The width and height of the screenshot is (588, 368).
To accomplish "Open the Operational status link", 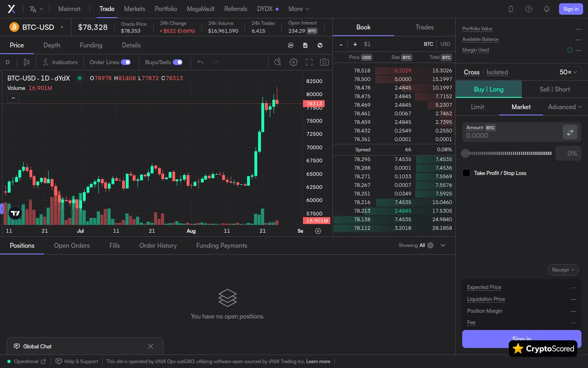I will click(27, 361).
